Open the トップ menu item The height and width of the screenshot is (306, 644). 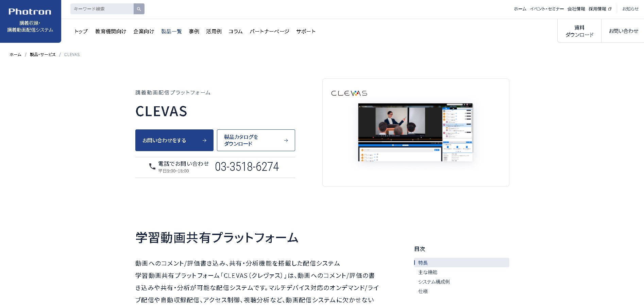81,31
